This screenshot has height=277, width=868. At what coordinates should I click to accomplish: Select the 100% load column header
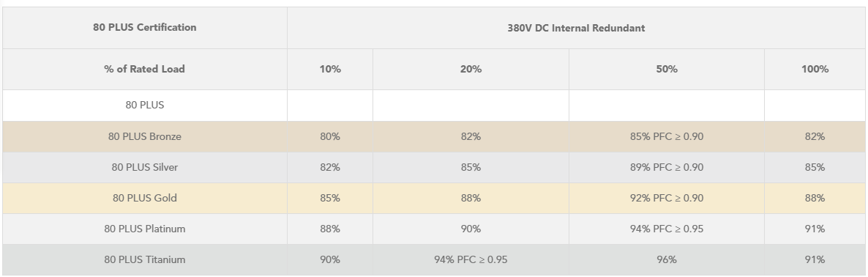tap(815, 69)
